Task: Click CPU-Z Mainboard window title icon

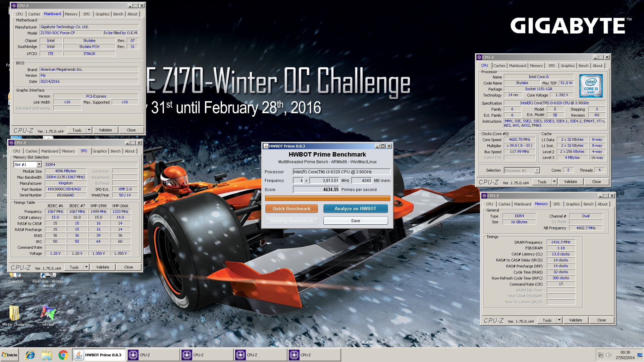Action: point(14,6)
